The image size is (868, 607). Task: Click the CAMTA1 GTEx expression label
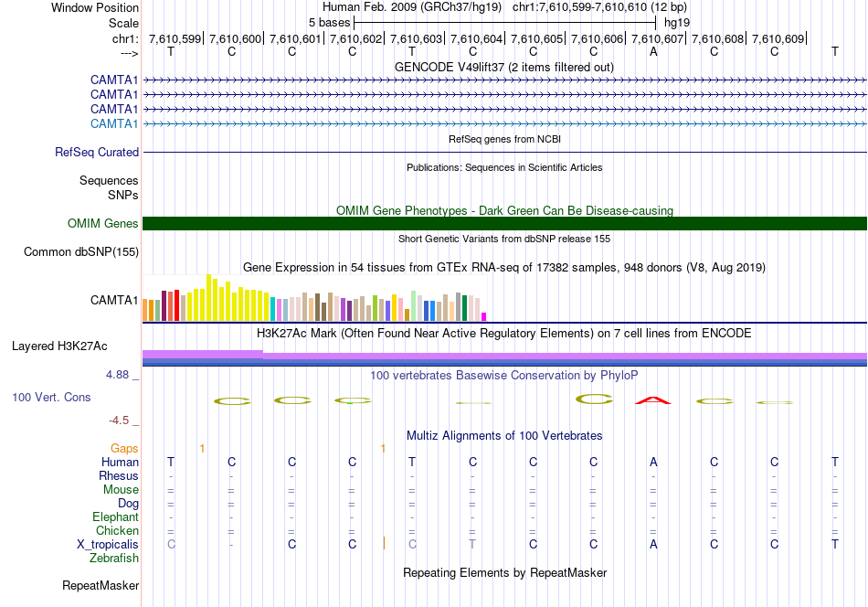point(114,300)
